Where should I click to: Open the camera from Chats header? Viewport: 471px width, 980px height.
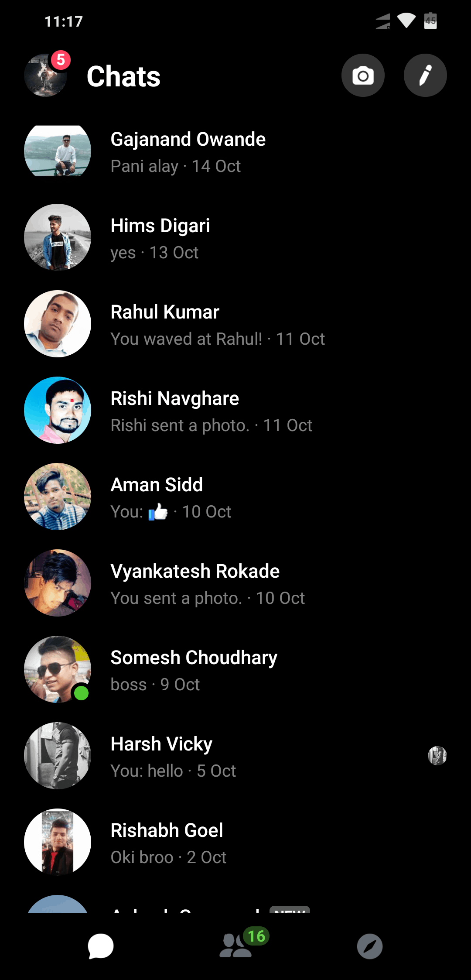coord(363,75)
